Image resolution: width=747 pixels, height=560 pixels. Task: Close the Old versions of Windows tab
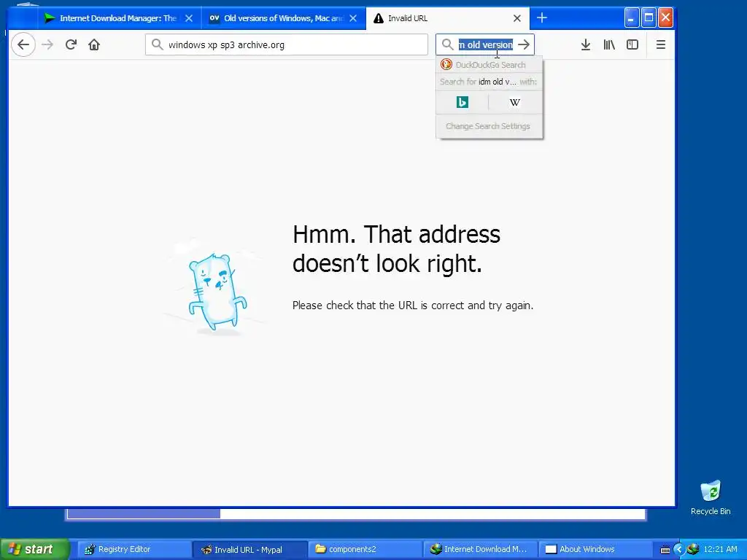click(353, 18)
